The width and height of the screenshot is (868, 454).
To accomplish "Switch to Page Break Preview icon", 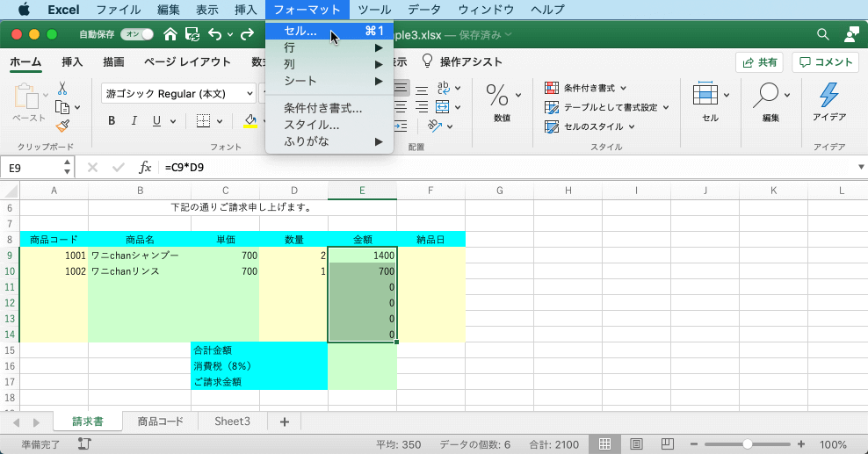I will click(667, 444).
